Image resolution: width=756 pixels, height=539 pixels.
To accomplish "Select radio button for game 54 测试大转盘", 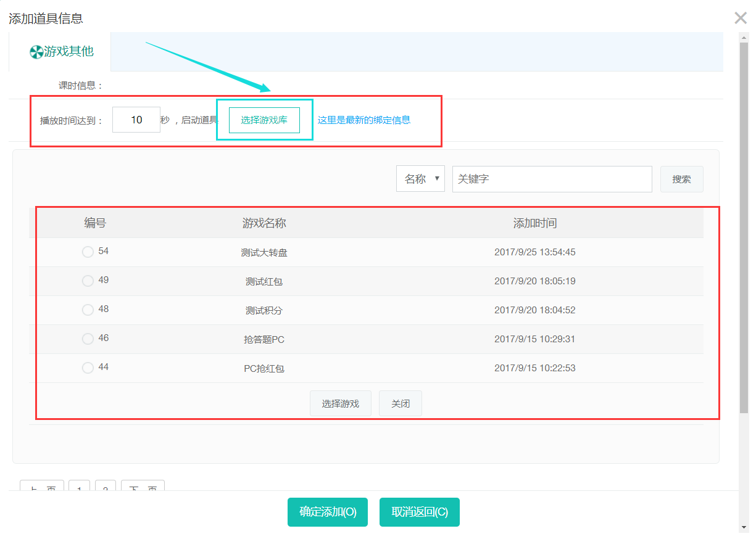I will pos(88,252).
